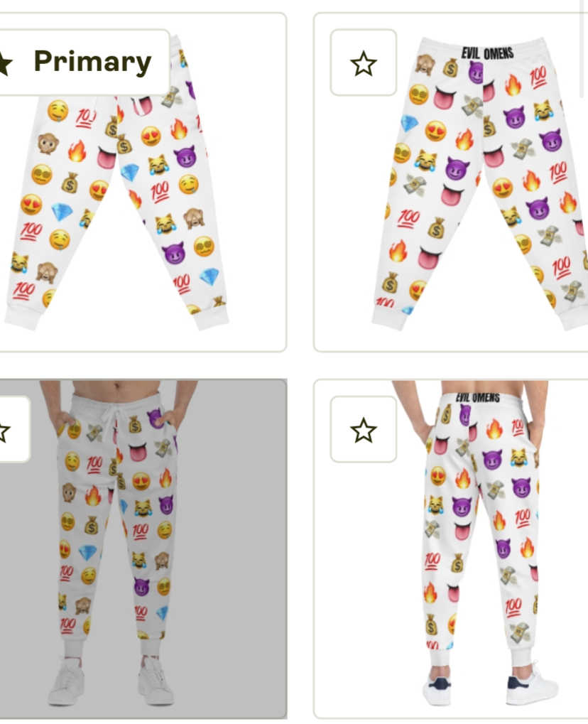Viewport: 588px width, 724px height.
Task: Click white sneakers in grey-background photo
Action: (111, 680)
